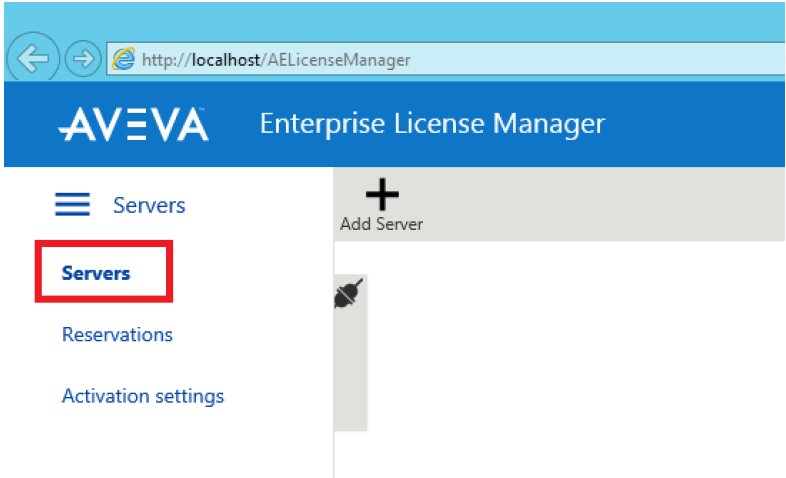786x478 pixels.
Task: Click the Enterprise License Manager title
Action: point(432,124)
